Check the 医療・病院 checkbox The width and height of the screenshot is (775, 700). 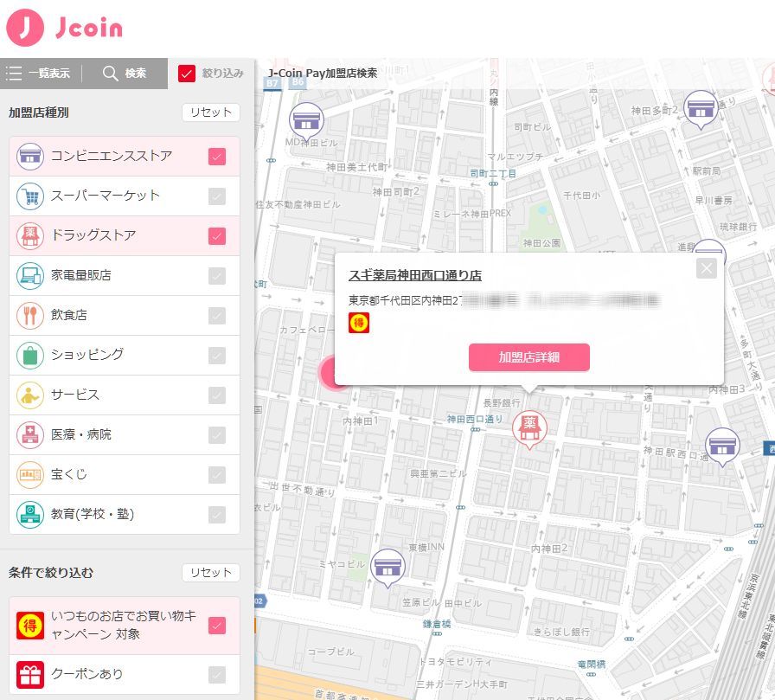tap(217, 435)
